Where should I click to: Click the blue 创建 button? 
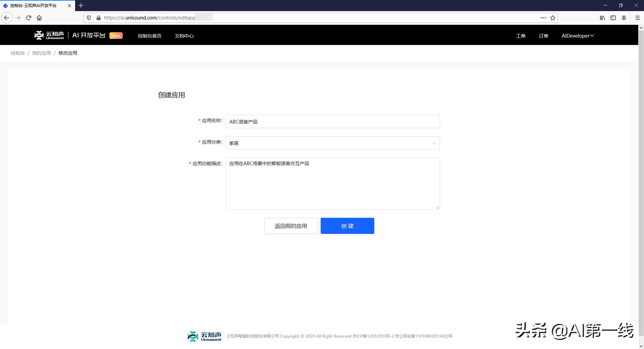(347, 226)
